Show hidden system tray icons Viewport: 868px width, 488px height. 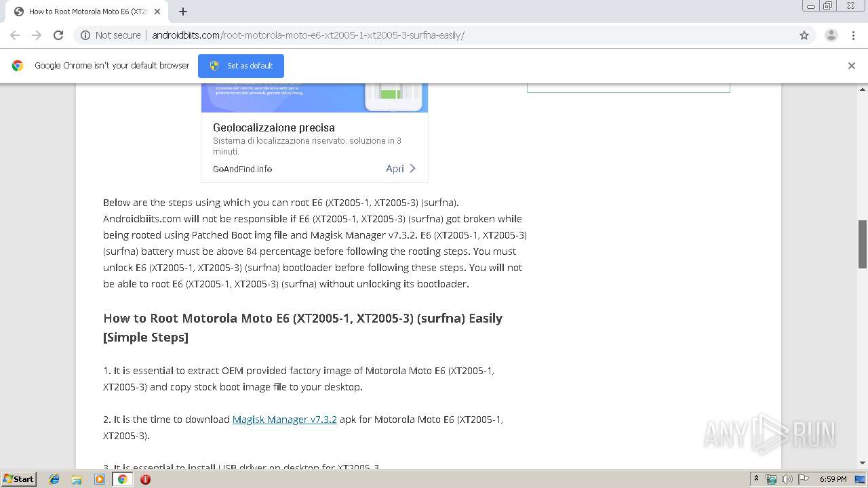[x=756, y=479]
